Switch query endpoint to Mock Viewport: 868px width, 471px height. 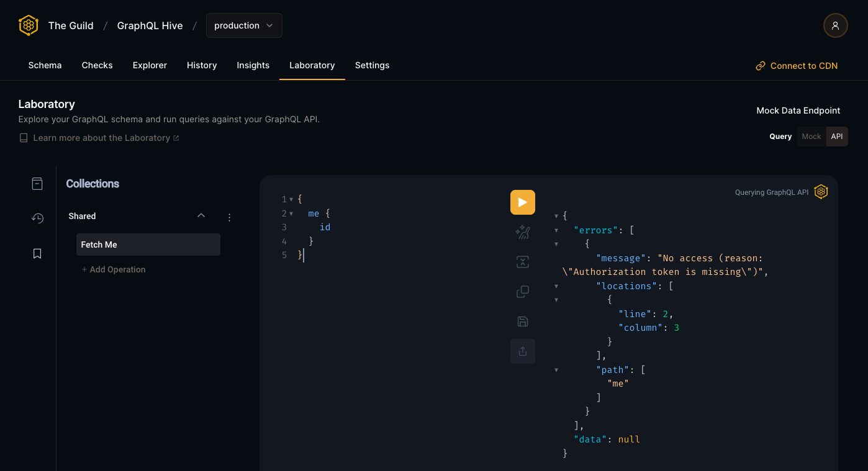pos(811,137)
